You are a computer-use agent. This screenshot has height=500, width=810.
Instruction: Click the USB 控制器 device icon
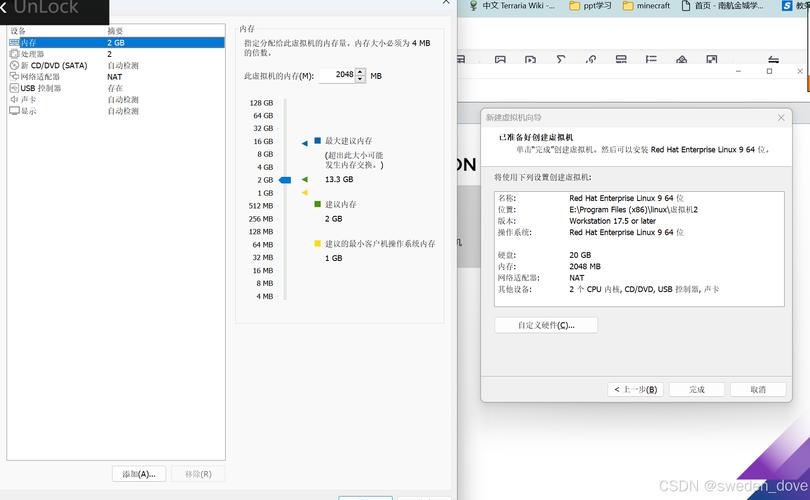[x=14, y=88]
